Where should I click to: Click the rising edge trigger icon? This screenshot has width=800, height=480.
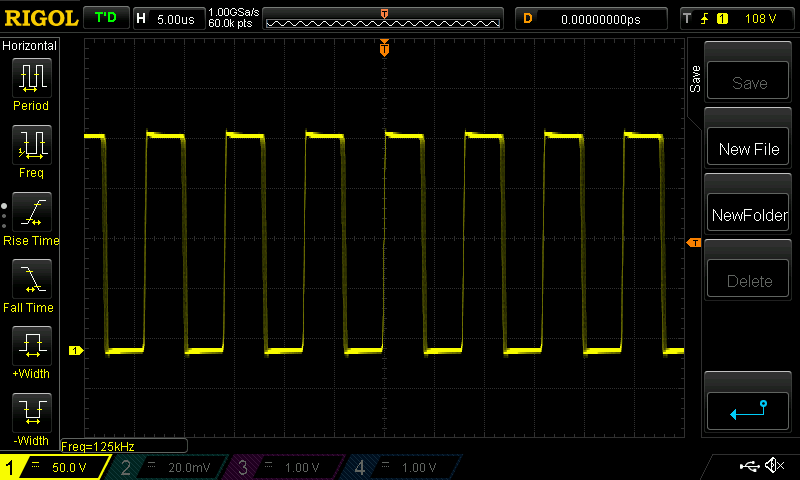pyautogui.click(x=705, y=19)
